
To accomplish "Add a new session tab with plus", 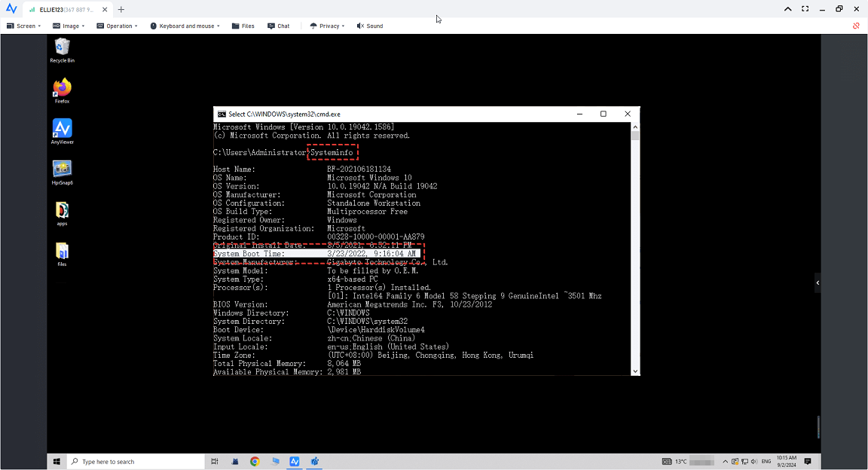I will [121, 10].
